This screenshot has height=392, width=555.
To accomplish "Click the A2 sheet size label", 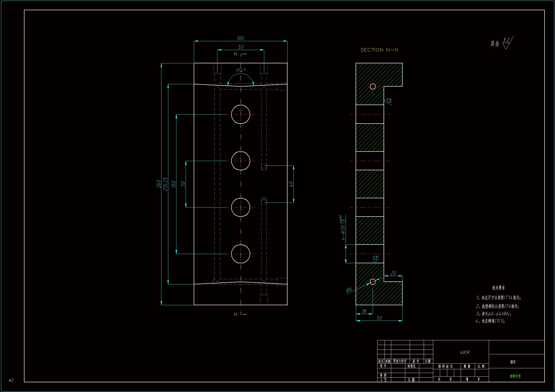I will tap(11, 380).
